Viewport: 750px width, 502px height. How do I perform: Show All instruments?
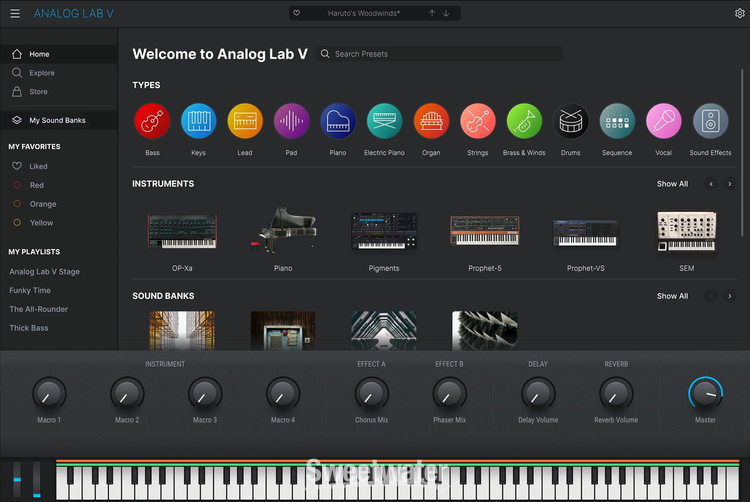(672, 184)
